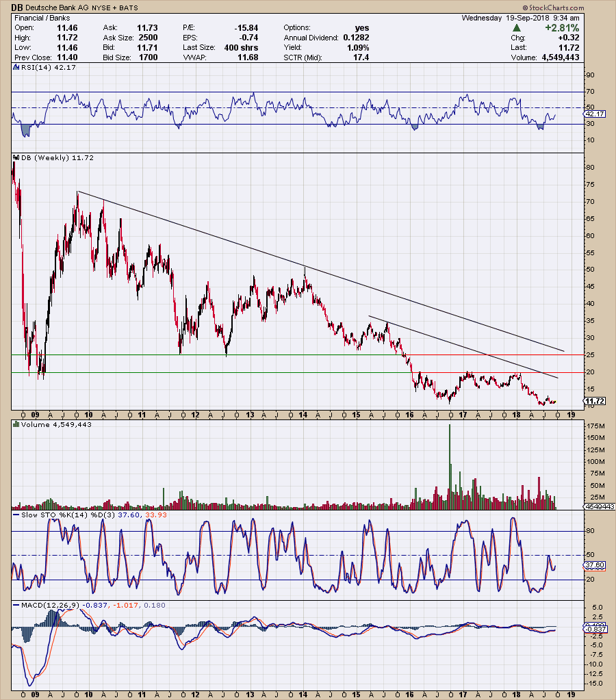616x700 pixels.
Task: Click the NYSE + BATS exchange label
Action: point(115,8)
